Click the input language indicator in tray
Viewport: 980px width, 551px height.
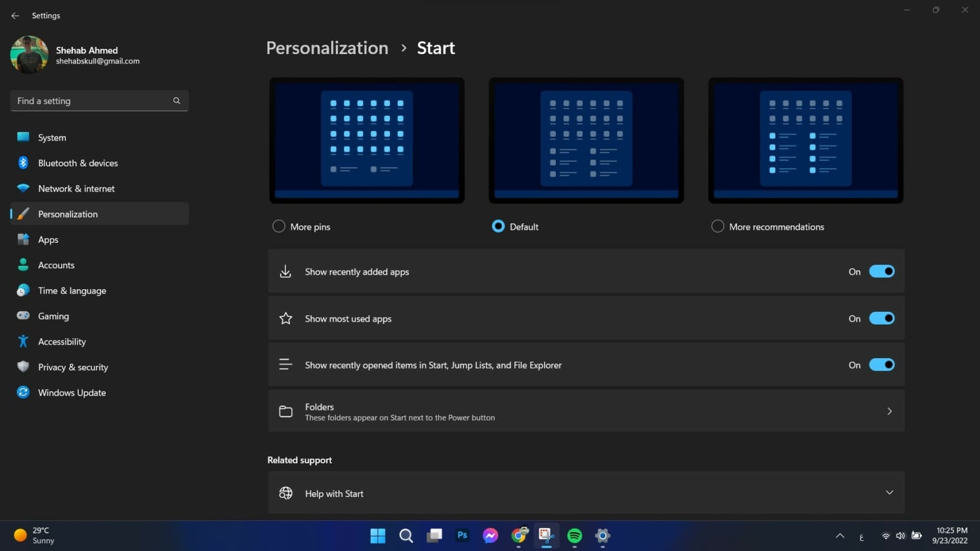(x=862, y=536)
